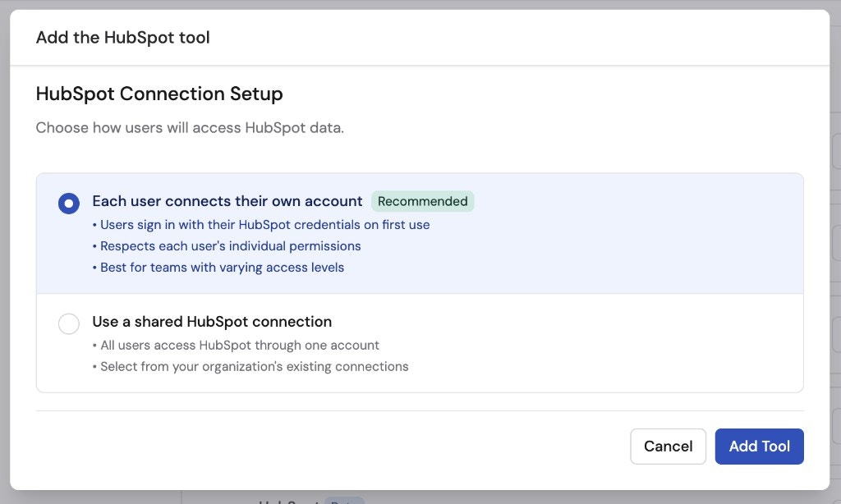Image resolution: width=841 pixels, height=504 pixels.
Task: Click the shared connection option card
Action: pyautogui.click(x=420, y=343)
